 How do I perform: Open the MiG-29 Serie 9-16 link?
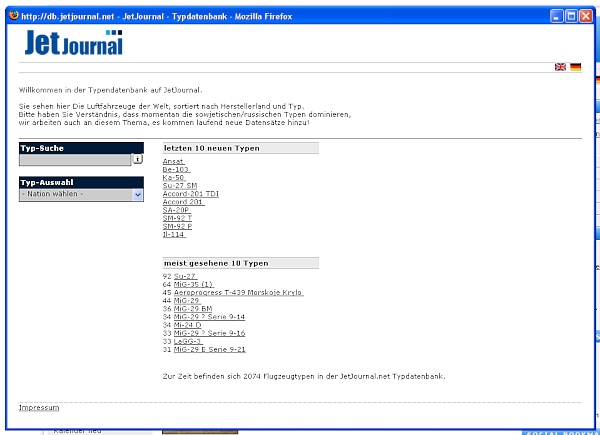[209, 333]
